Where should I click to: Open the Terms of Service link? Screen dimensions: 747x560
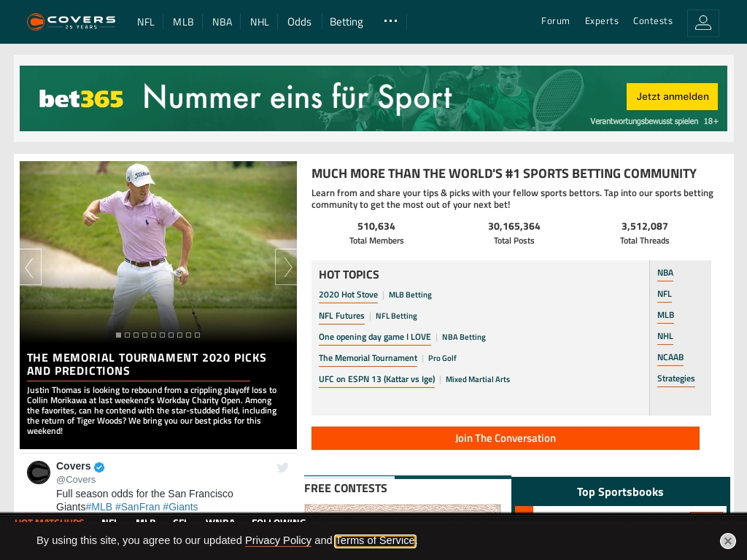tap(376, 541)
